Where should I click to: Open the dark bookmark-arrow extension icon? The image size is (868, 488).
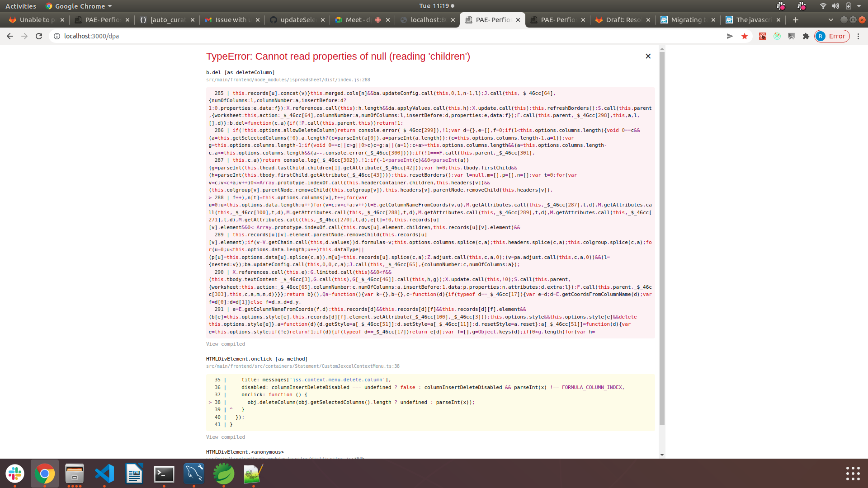pos(792,36)
